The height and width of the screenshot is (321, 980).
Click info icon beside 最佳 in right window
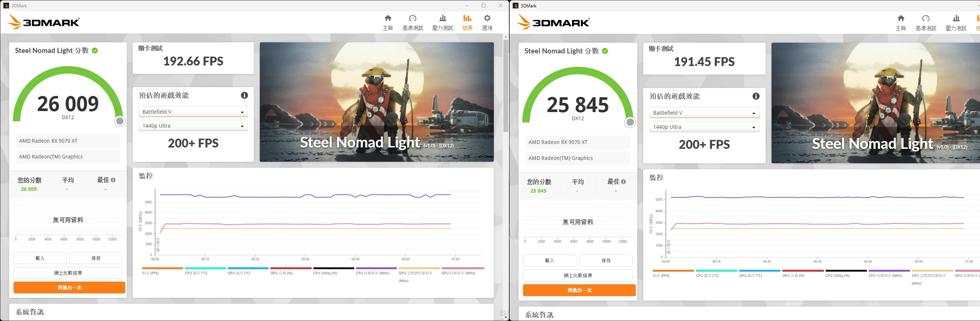point(624,182)
